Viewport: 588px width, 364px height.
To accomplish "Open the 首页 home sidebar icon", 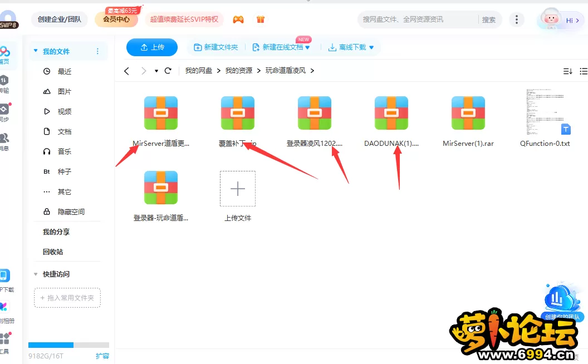I will [5, 55].
